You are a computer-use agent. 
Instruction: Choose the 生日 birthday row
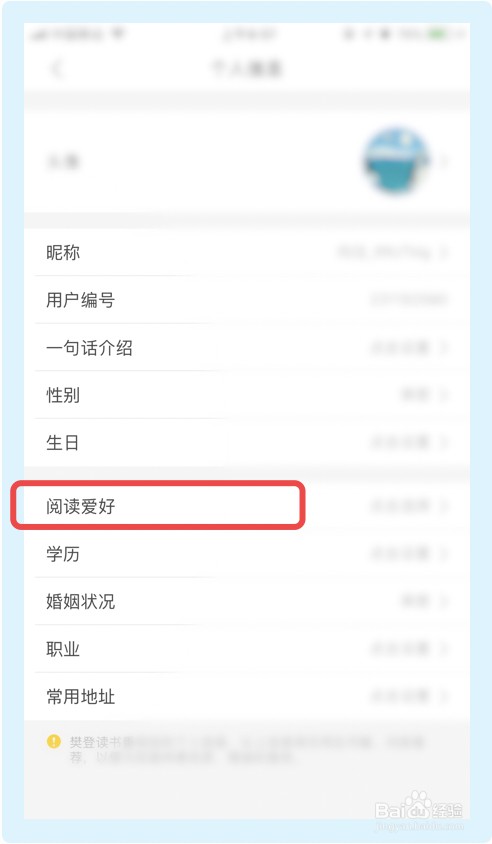[247, 442]
